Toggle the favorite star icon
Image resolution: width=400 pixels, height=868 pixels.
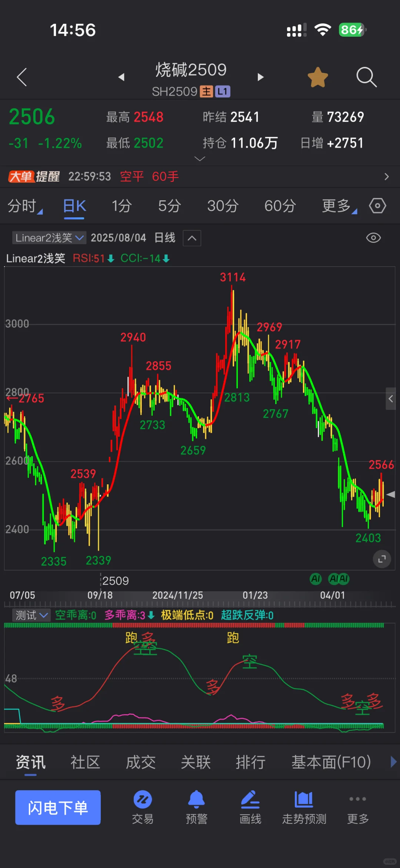[318, 77]
